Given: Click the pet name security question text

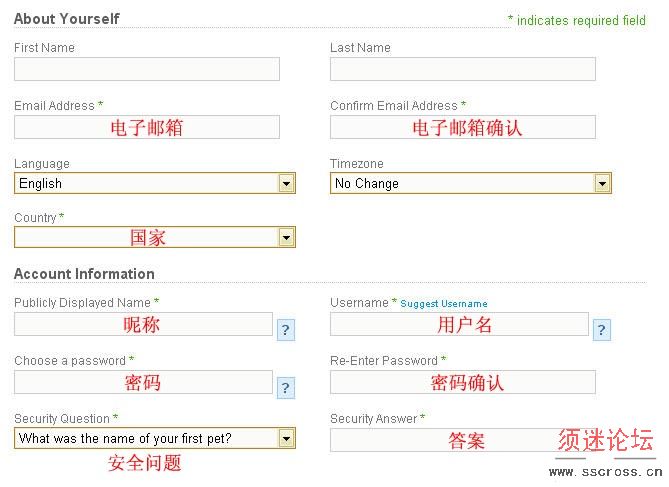Looking at the screenshot, I should click(125, 438).
